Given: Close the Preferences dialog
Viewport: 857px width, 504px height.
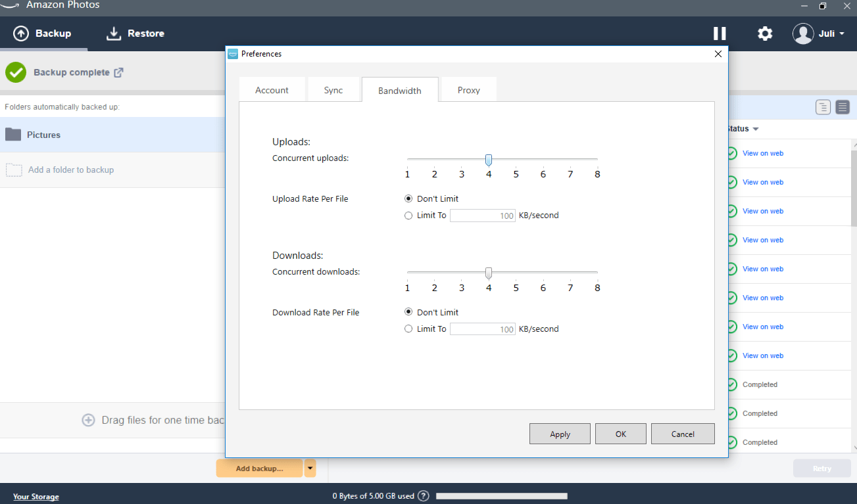Looking at the screenshot, I should coord(718,54).
